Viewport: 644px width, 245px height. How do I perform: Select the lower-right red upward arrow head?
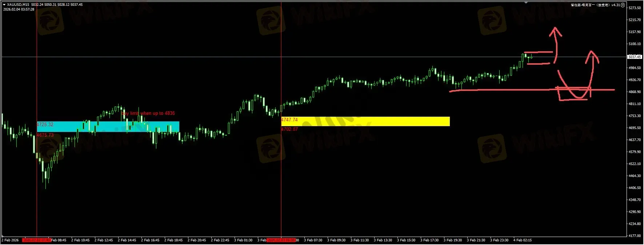[x=592, y=55]
